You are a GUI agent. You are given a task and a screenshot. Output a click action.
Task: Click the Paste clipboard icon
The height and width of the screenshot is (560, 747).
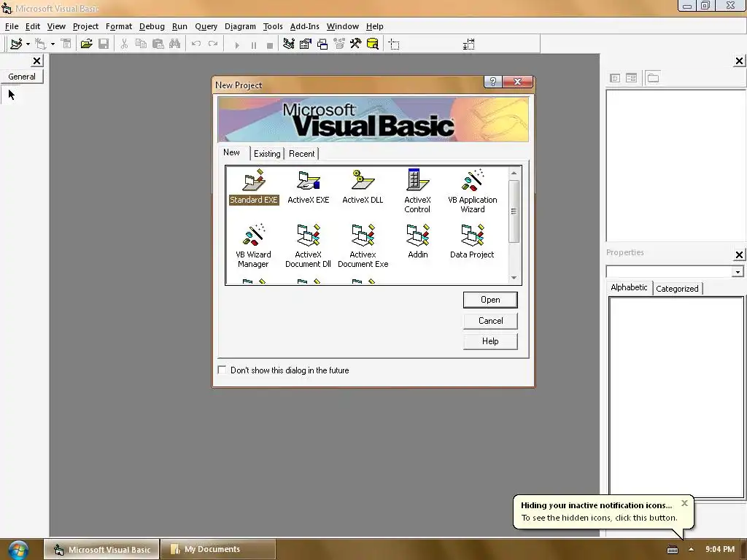(158, 44)
